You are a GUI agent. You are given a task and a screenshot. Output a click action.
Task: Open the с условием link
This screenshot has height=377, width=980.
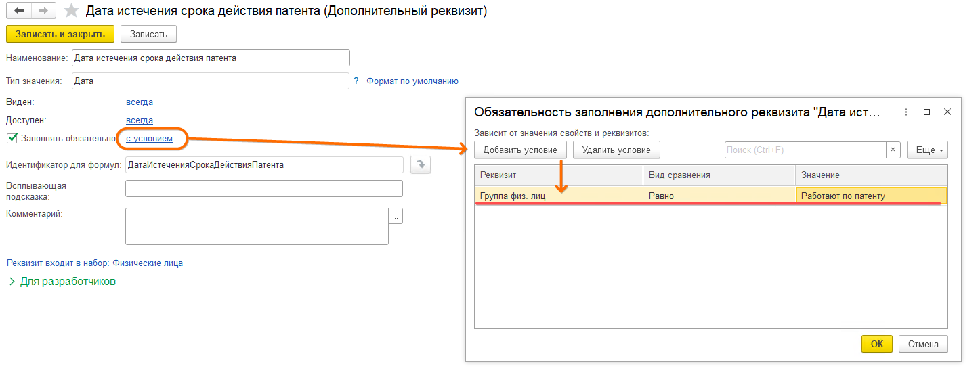point(149,138)
